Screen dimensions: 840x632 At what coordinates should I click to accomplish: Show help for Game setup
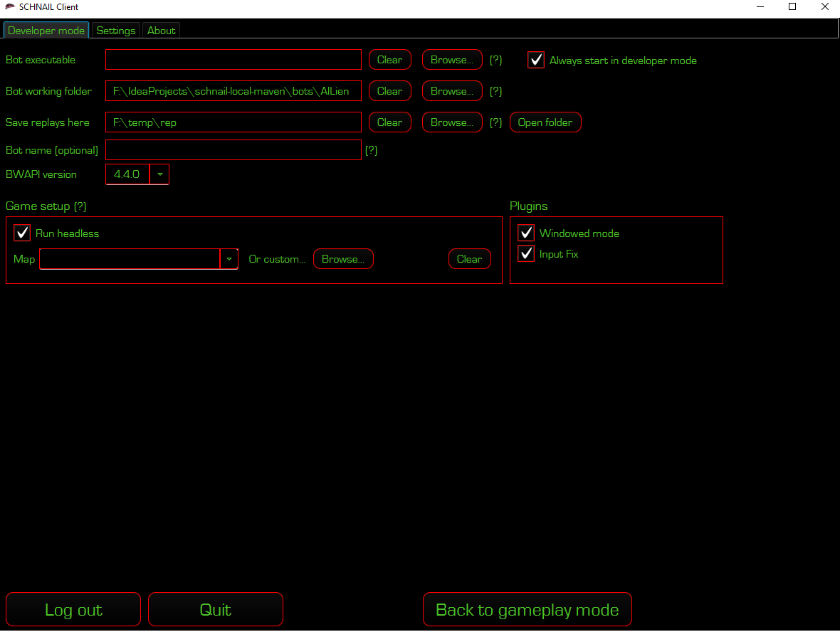point(80,206)
